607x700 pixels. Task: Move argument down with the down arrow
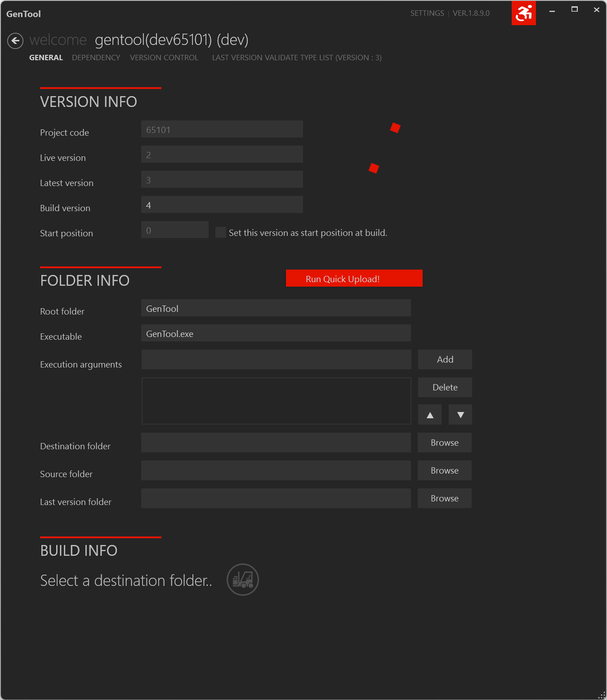pos(460,415)
